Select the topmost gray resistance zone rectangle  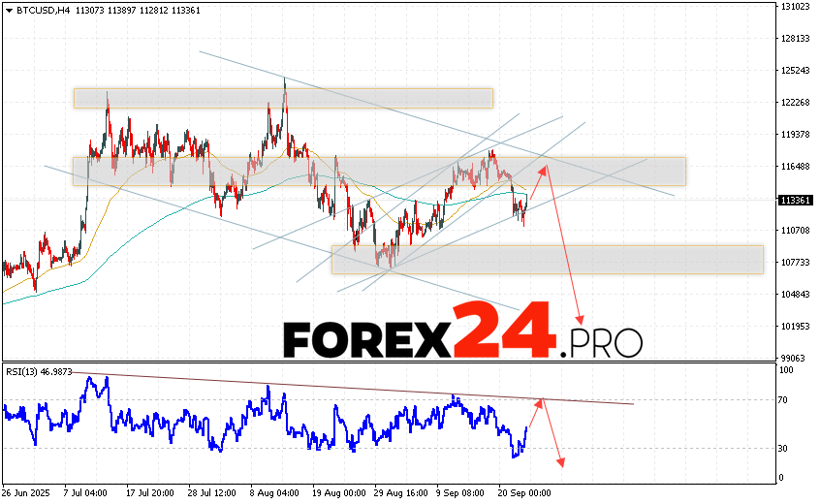tap(282, 98)
